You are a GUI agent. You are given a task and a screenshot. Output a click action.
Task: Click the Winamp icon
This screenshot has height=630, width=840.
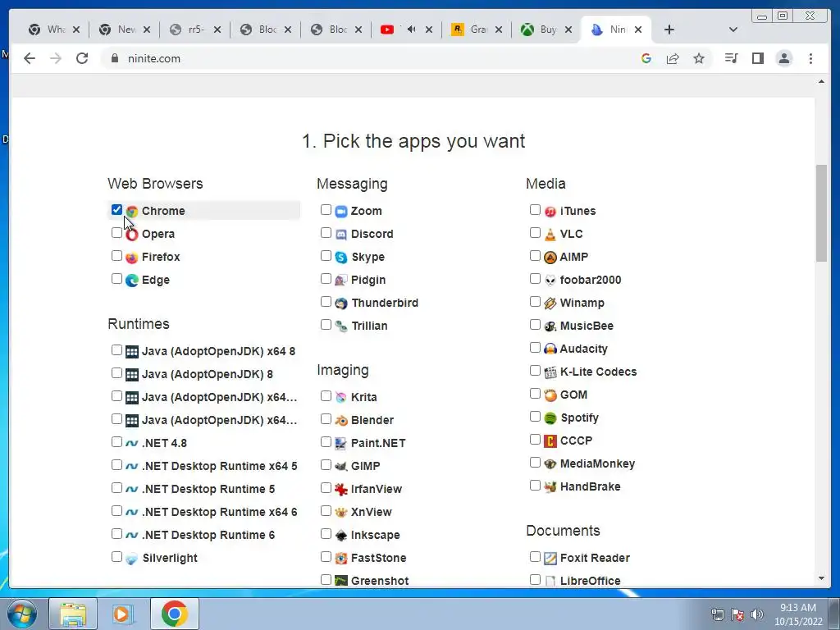pyautogui.click(x=550, y=304)
